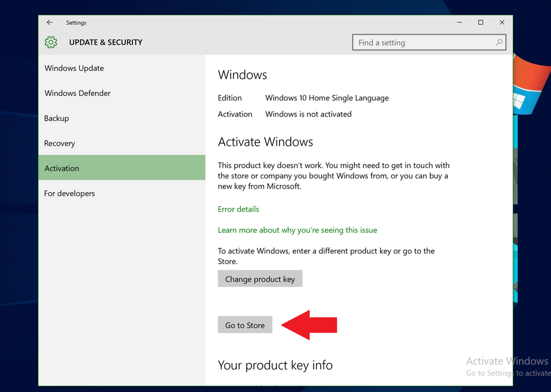Minimize the Settings window

pyautogui.click(x=459, y=22)
